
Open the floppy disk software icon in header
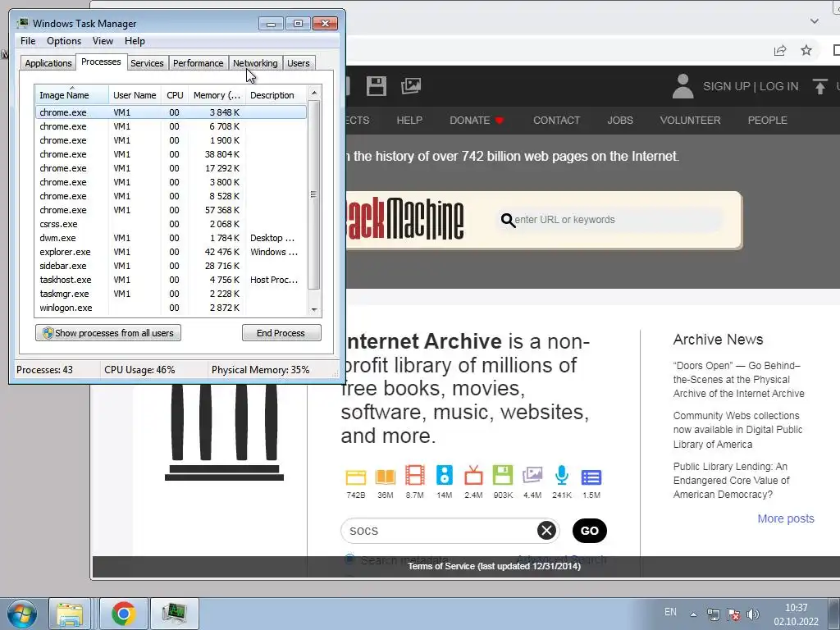376,85
